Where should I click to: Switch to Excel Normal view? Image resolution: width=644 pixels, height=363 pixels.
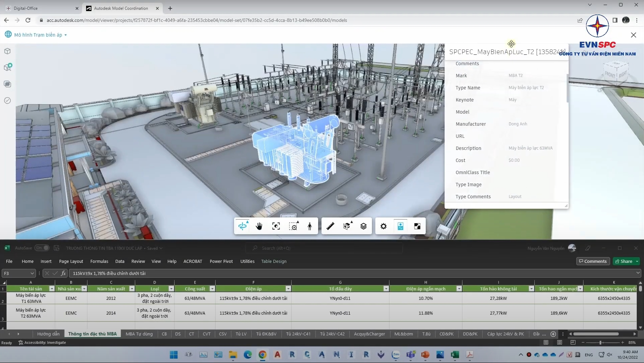click(546, 342)
